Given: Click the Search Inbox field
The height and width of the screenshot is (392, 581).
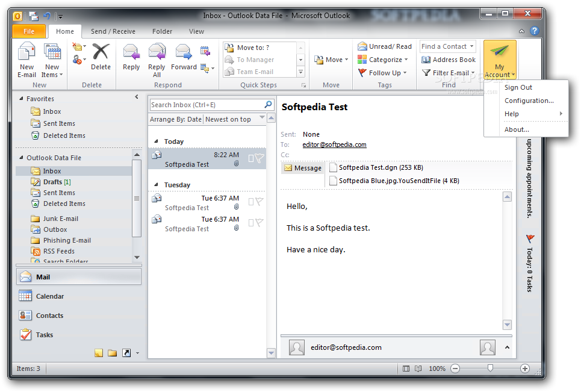Looking at the screenshot, I should coord(207,105).
